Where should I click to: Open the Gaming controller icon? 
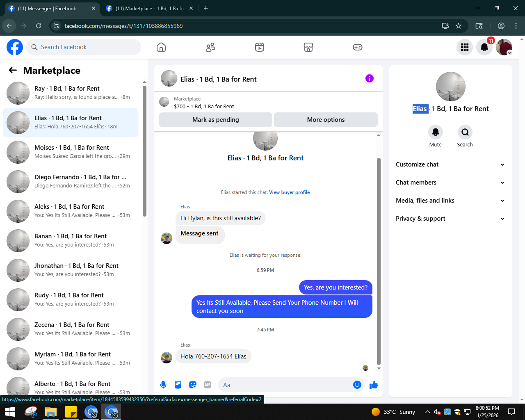[x=358, y=47]
